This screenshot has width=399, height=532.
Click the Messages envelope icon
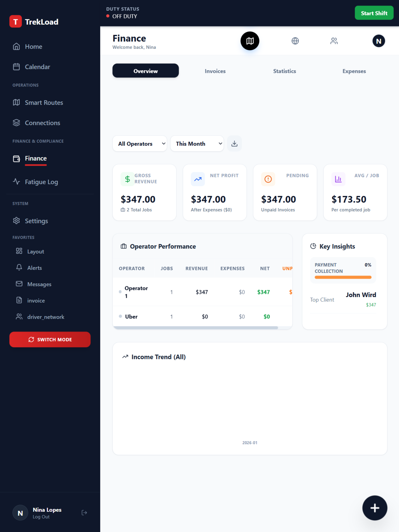[19, 284]
